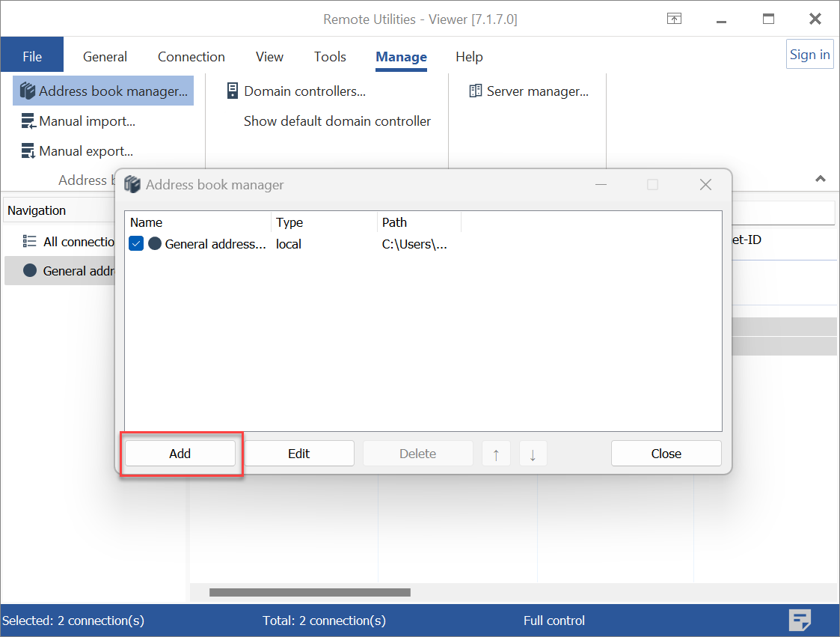Click the ribbon display options button

click(x=675, y=19)
